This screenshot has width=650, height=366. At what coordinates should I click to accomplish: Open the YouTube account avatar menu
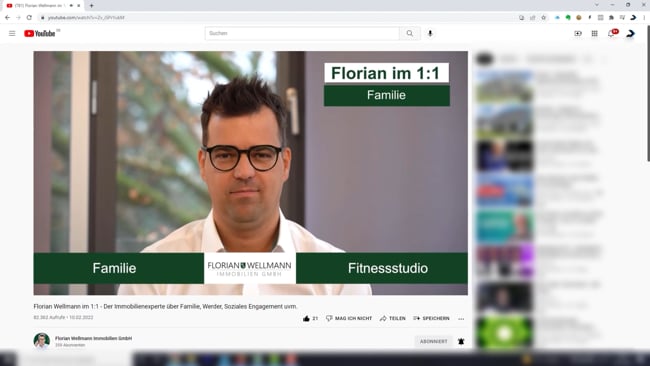click(630, 33)
